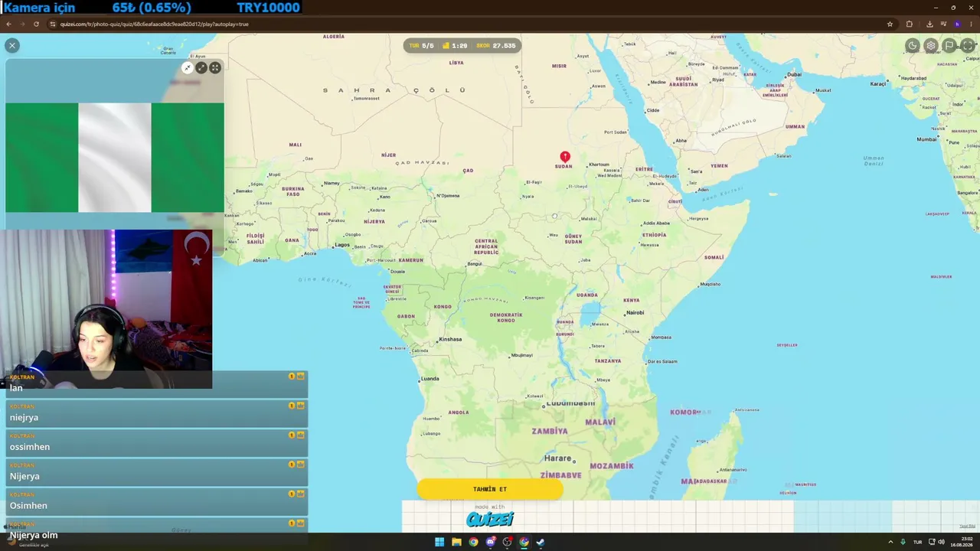Click the round counter 5/5
Viewport: 980px width, 551px height.
click(x=427, y=46)
